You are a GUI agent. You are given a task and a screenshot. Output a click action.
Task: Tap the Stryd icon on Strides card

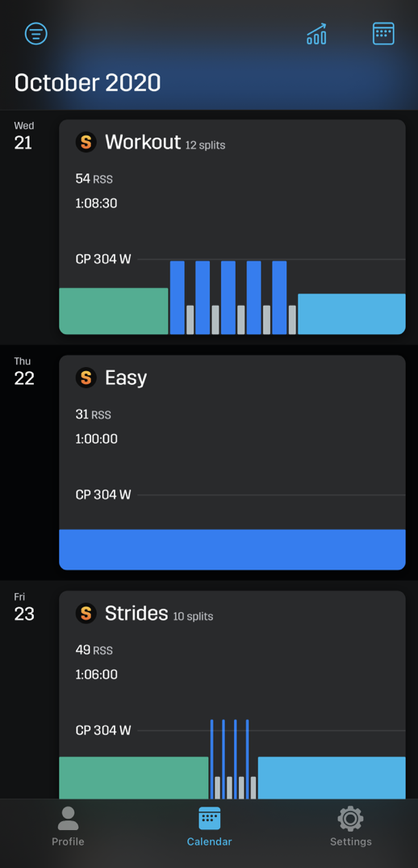coord(86,613)
